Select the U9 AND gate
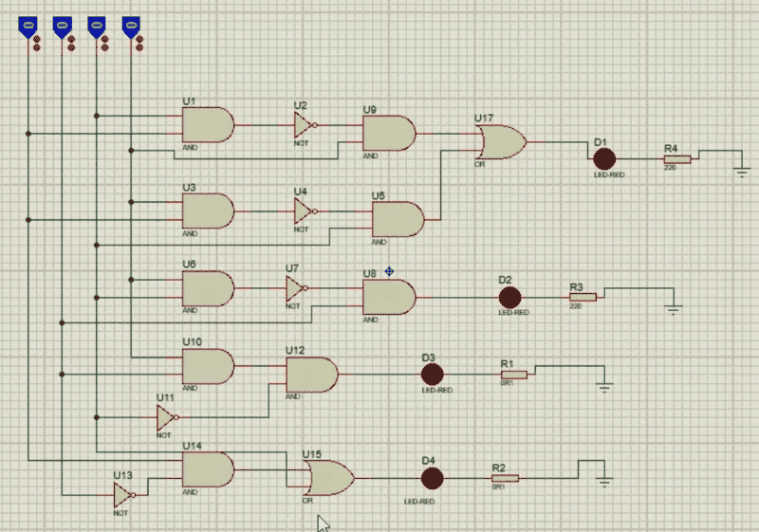 coord(389,134)
